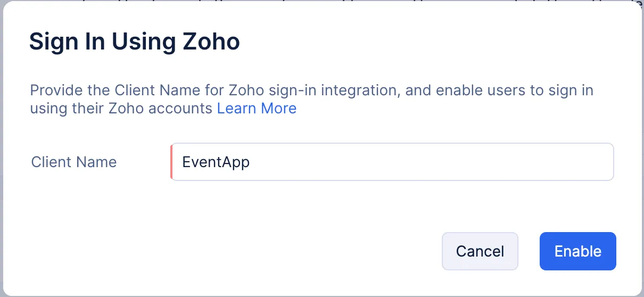The image size is (644, 297).
Task: Focus the Client Name input field
Action: tap(392, 162)
